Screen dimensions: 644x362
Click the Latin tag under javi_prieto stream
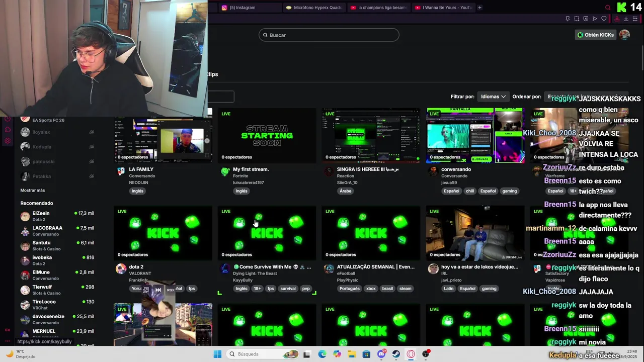coord(449,289)
